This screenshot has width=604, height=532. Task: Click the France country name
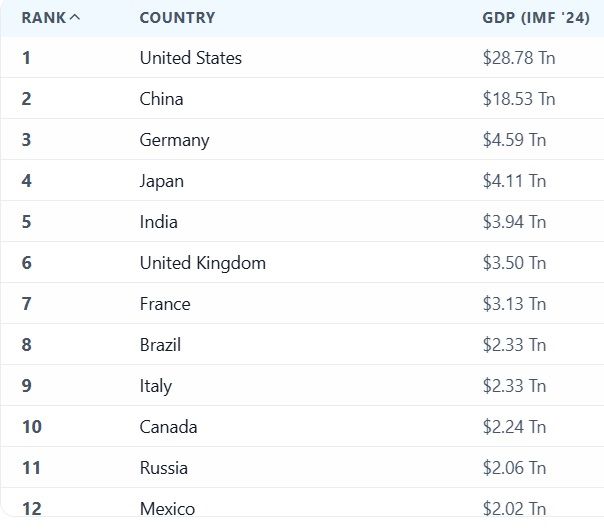pos(165,304)
